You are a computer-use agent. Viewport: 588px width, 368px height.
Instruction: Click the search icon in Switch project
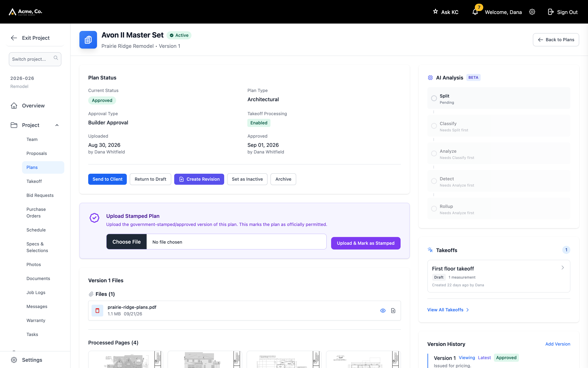click(56, 58)
